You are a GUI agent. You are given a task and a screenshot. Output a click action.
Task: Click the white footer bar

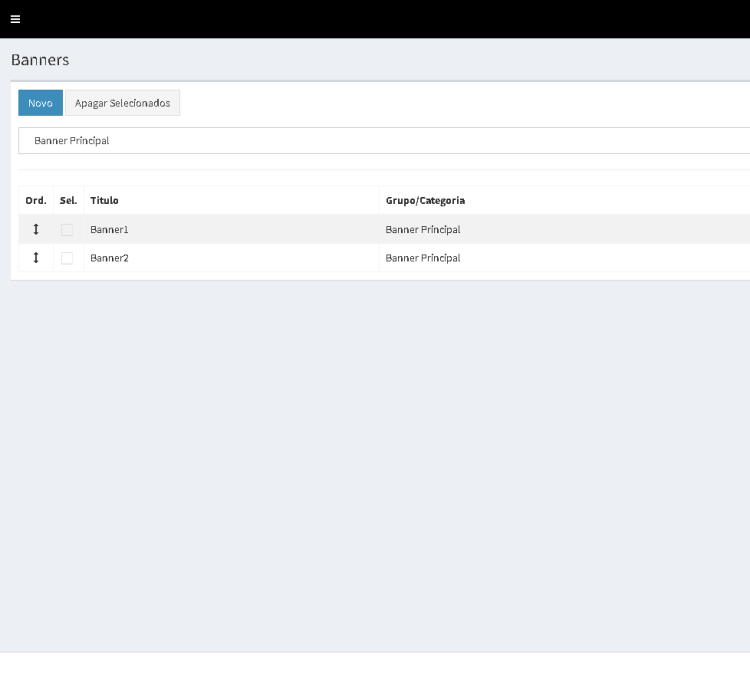375,671
